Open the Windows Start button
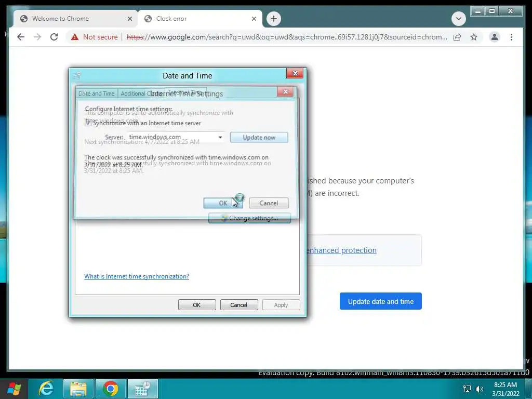 pos(14,389)
